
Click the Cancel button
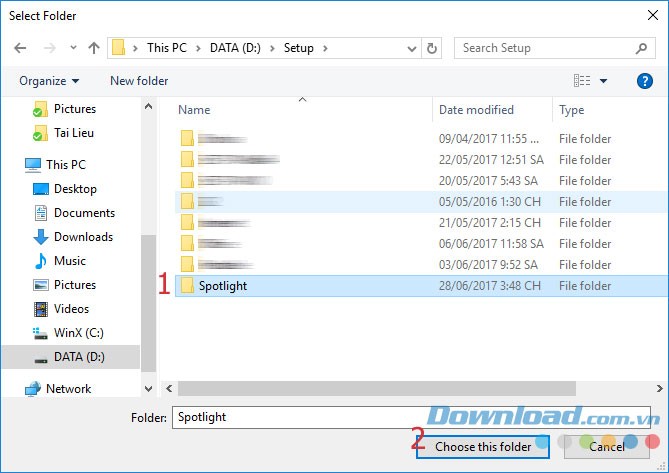point(606,447)
